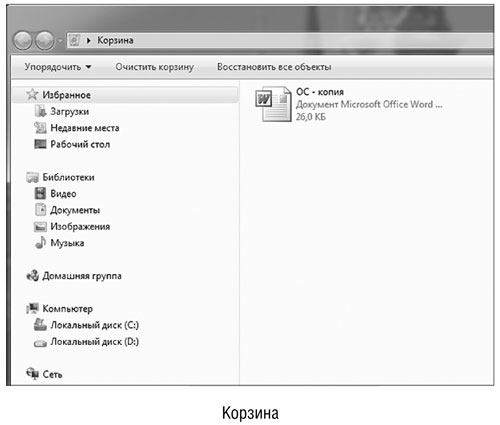This screenshot has width=500, height=425.
Task: Open the Локальный диск (C:) drive icon
Action: click(40, 325)
